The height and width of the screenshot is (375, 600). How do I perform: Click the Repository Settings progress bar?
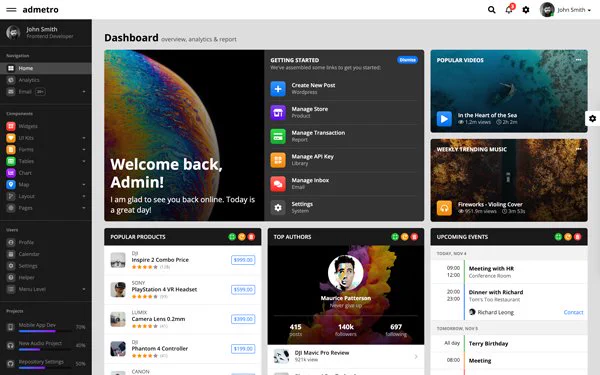[x=45, y=368]
